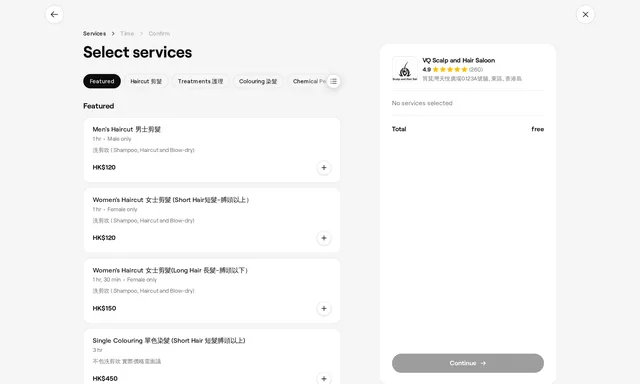Add Single Colouring service via plus
The width and height of the screenshot is (640, 384).
324,378
